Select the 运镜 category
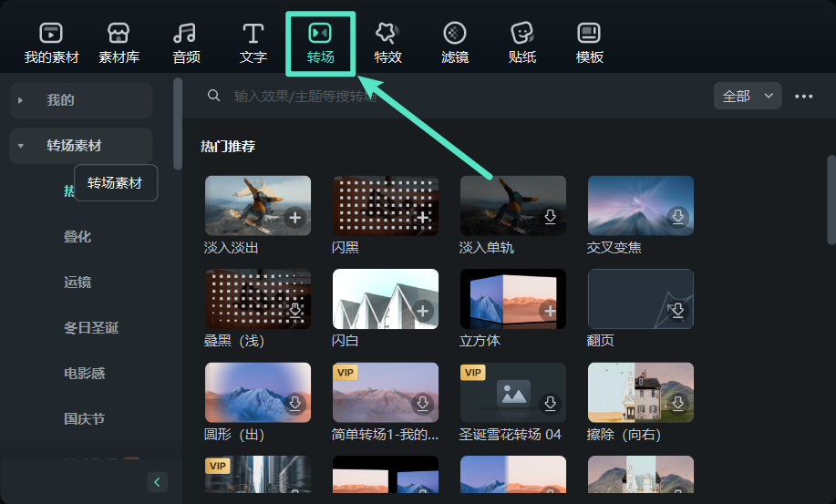 pos(77,282)
